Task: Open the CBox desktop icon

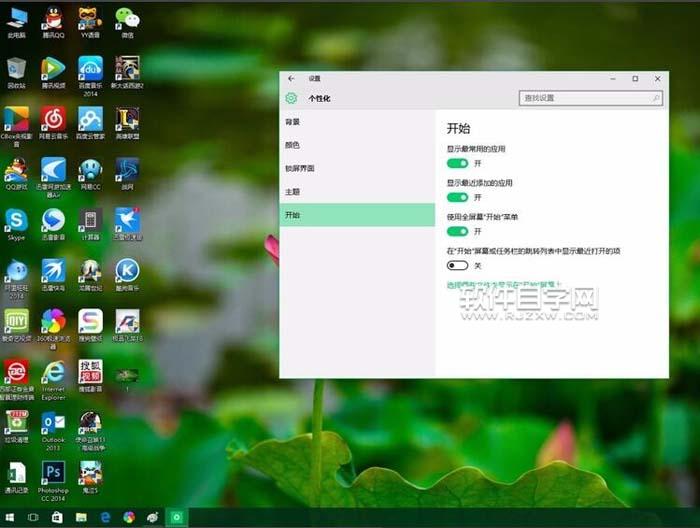Action: (x=17, y=127)
